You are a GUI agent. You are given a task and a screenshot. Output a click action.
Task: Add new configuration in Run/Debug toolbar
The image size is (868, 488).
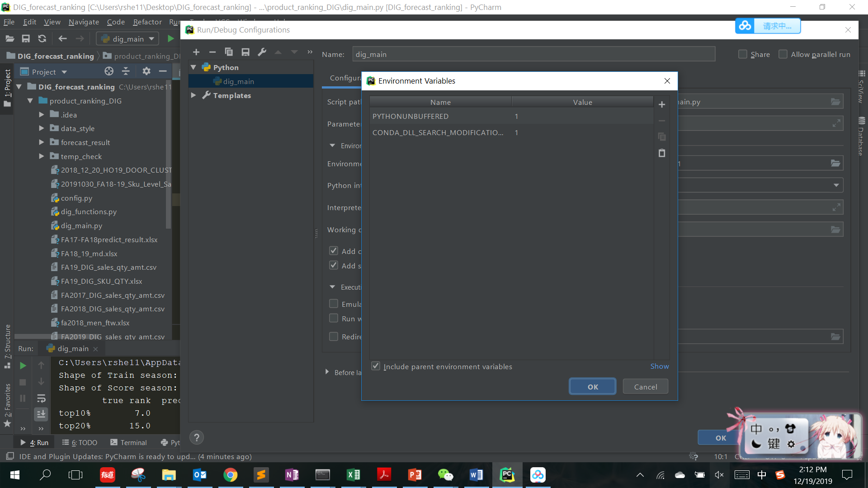click(196, 52)
